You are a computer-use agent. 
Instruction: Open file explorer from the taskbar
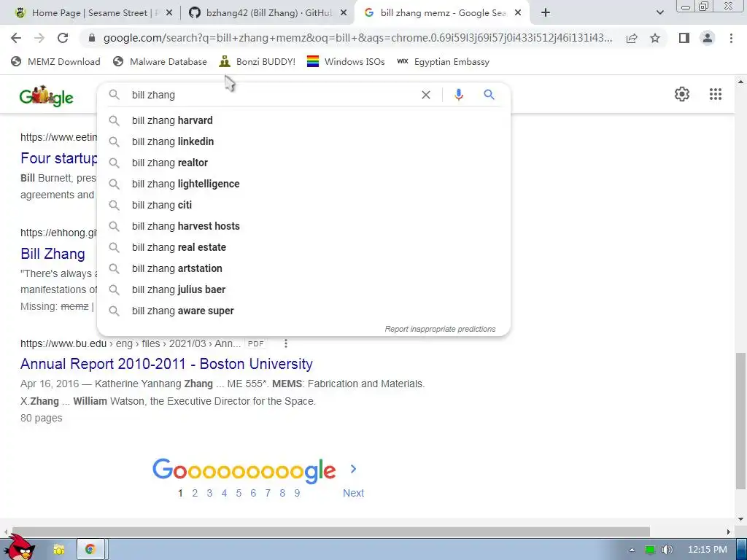(59, 550)
